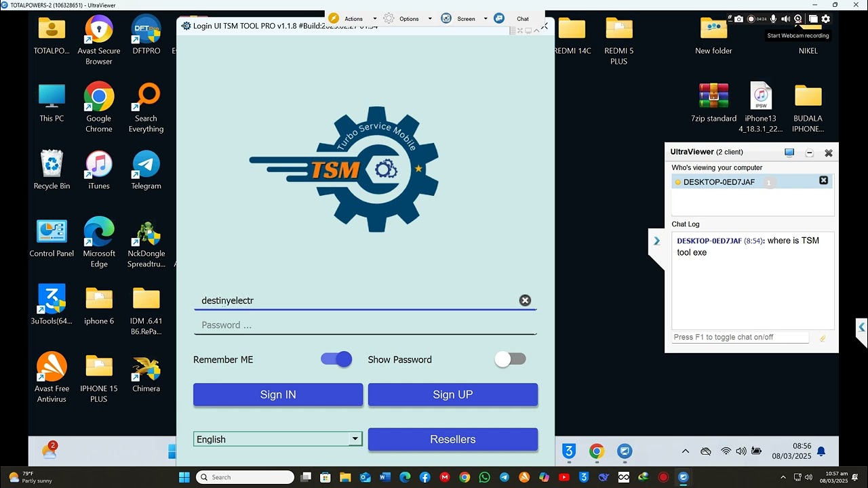Open the Screen menu in UltraViewer toolbar

(x=466, y=19)
